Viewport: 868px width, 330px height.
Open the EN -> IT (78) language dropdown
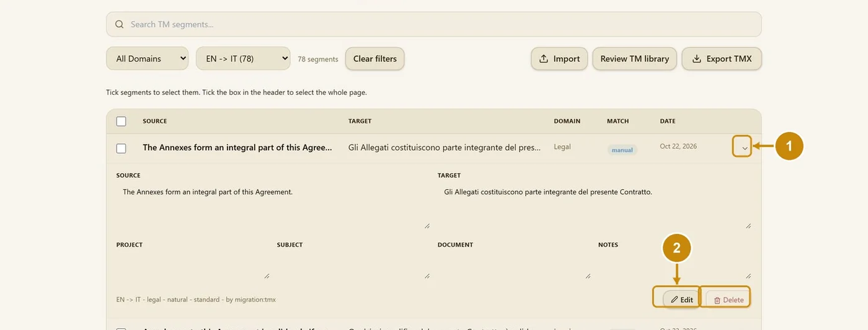click(243, 58)
